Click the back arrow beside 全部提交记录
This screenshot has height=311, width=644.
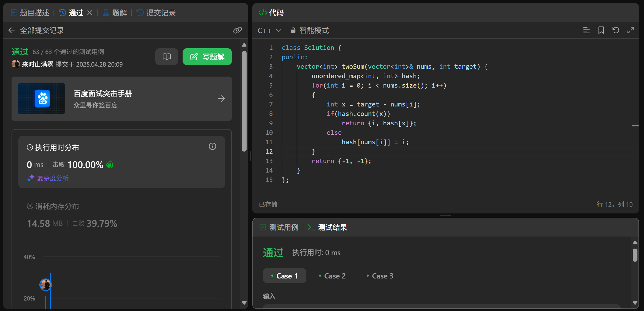pyautogui.click(x=11, y=30)
